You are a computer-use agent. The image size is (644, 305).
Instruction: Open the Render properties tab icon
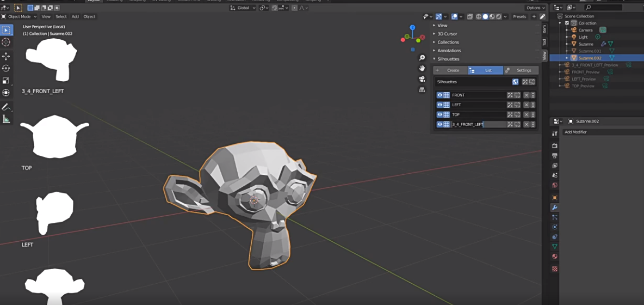click(555, 146)
